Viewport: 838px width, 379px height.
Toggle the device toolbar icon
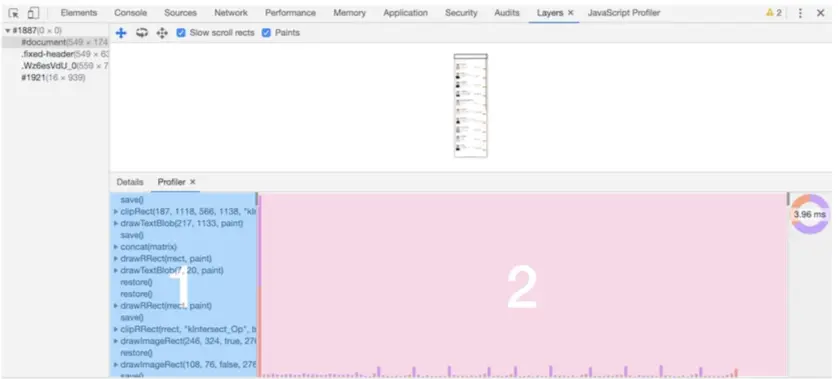coord(33,13)
